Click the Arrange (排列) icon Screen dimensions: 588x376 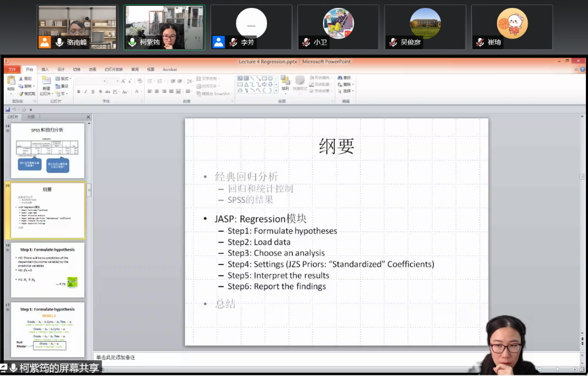[285, 81]
